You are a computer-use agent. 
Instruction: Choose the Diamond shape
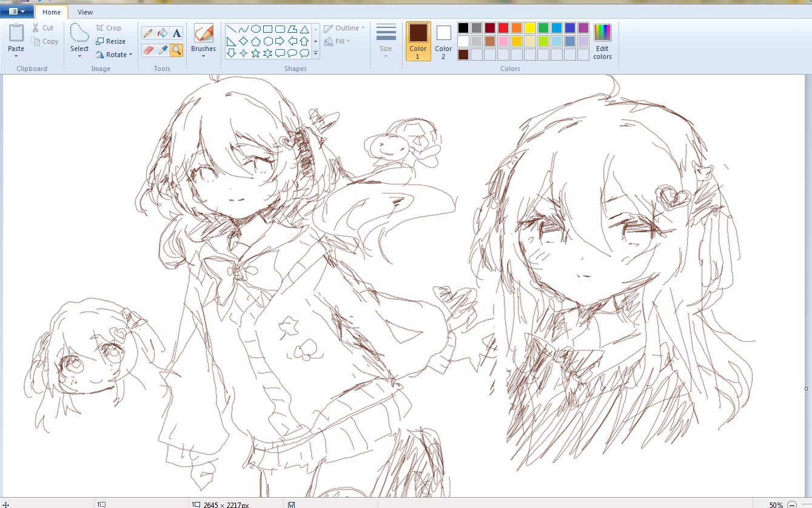pos(243,41)
